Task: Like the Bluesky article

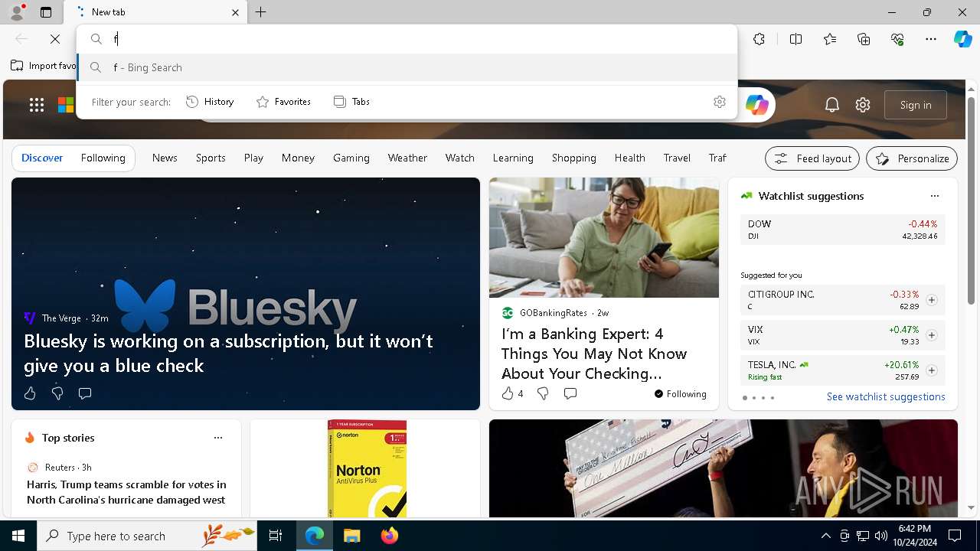Action: (30, 393)
